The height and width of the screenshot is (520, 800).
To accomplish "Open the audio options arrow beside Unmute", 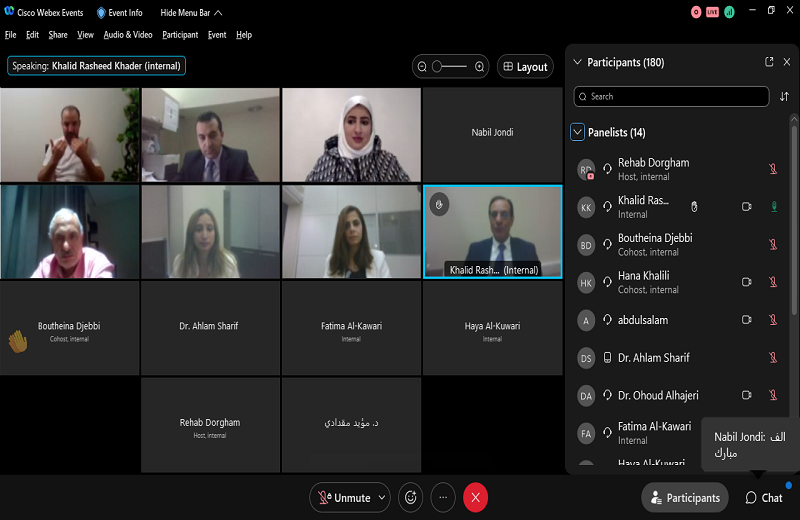I will tap(381, 497).
